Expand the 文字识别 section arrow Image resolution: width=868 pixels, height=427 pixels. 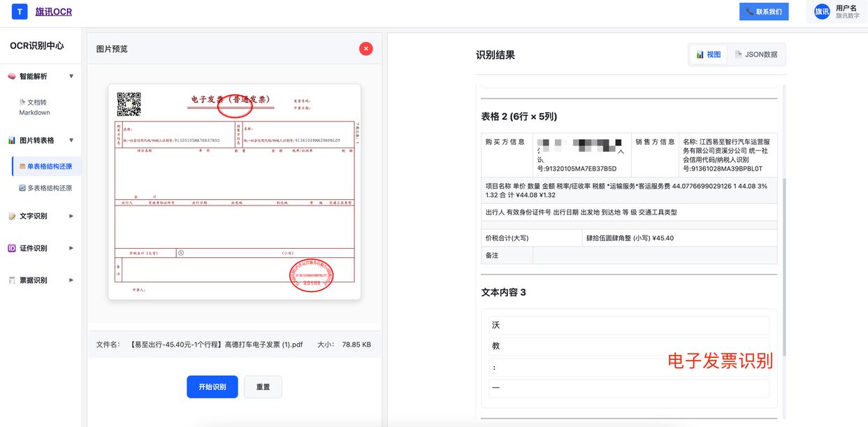(71, 216)
